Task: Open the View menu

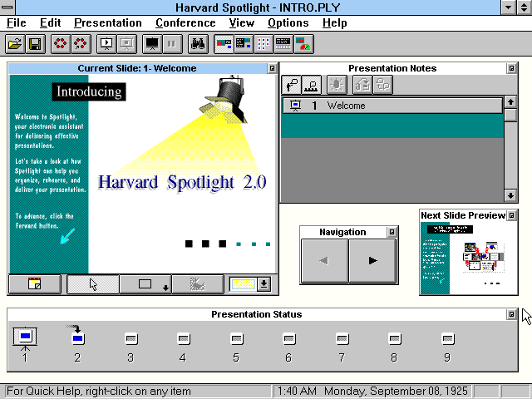Action: [x=242, y=23]
